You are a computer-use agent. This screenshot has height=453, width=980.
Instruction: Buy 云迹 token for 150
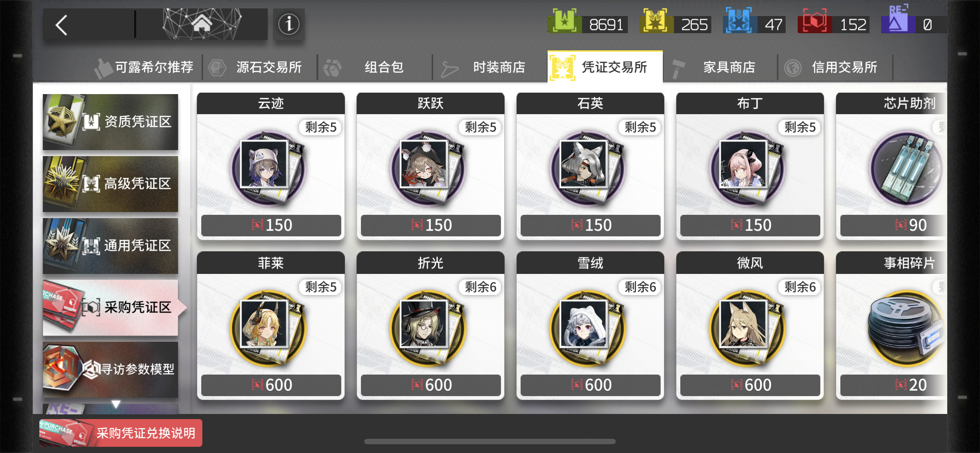coord(271,225)
